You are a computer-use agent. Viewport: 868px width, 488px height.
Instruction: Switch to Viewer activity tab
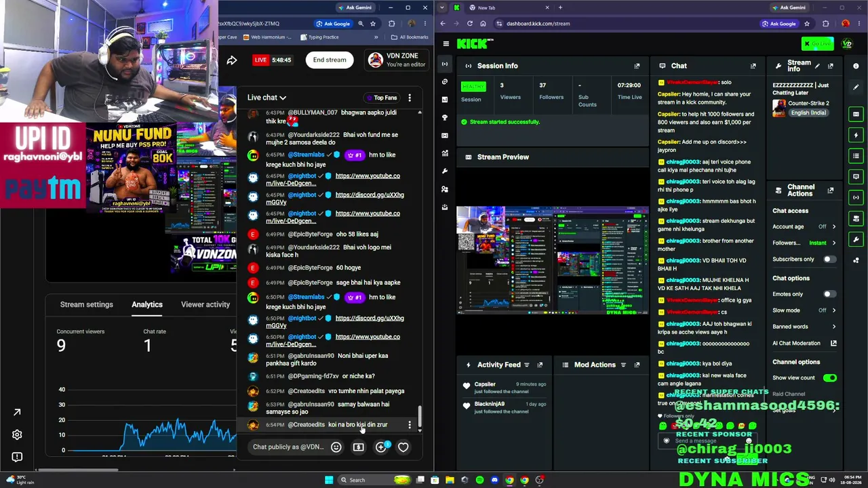(205, 304)
